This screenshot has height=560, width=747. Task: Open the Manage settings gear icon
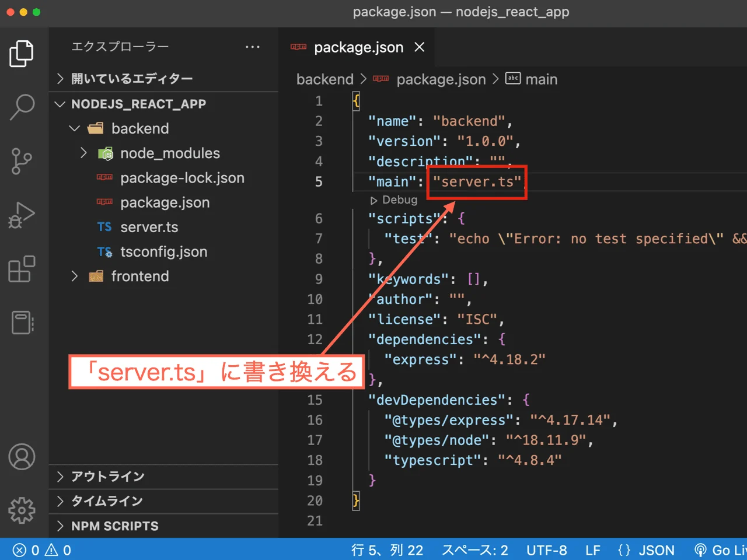point(22,510)
